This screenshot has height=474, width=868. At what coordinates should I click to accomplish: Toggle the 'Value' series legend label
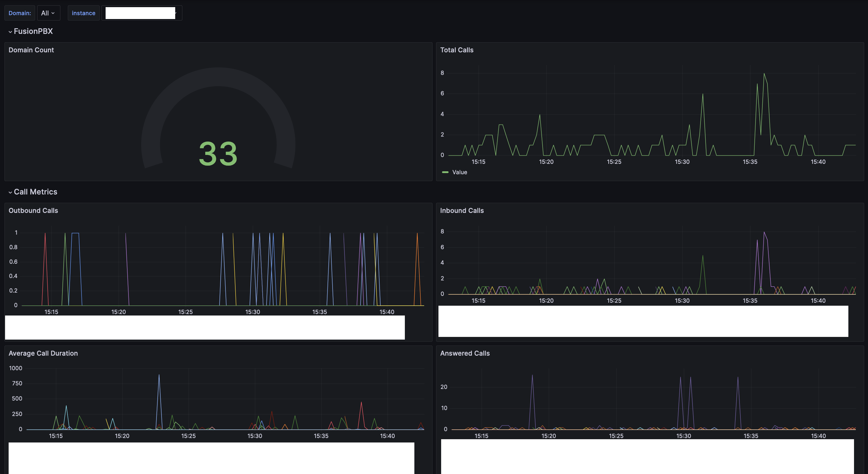tap(459, 172)
